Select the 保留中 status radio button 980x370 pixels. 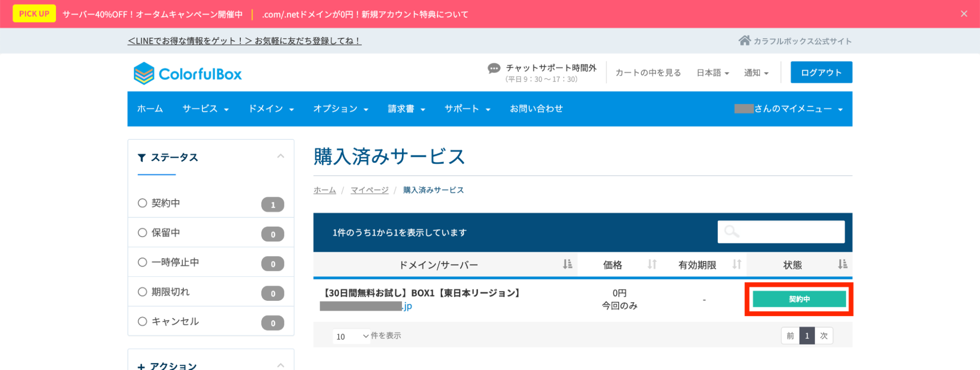(x=142, y=233)
